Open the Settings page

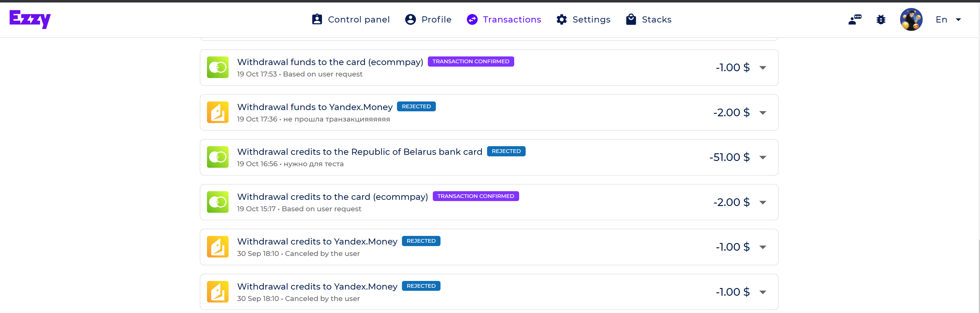coord(583,19)
